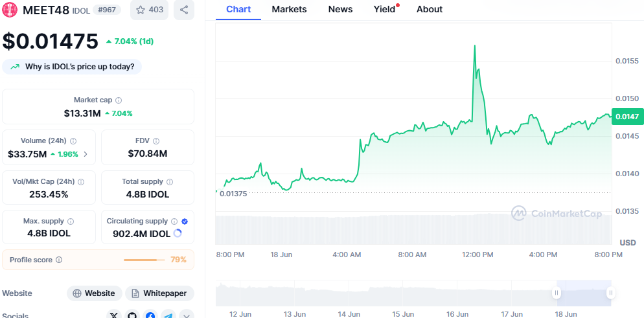This screenshot has height=318, width=644.
Task: Open the Yield tab
Action: (384, 10)
